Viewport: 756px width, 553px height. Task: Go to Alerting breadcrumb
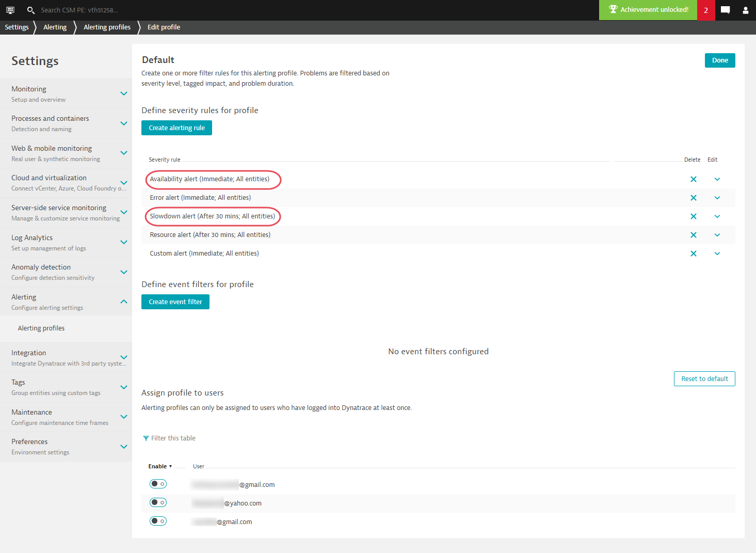point(55,27)
